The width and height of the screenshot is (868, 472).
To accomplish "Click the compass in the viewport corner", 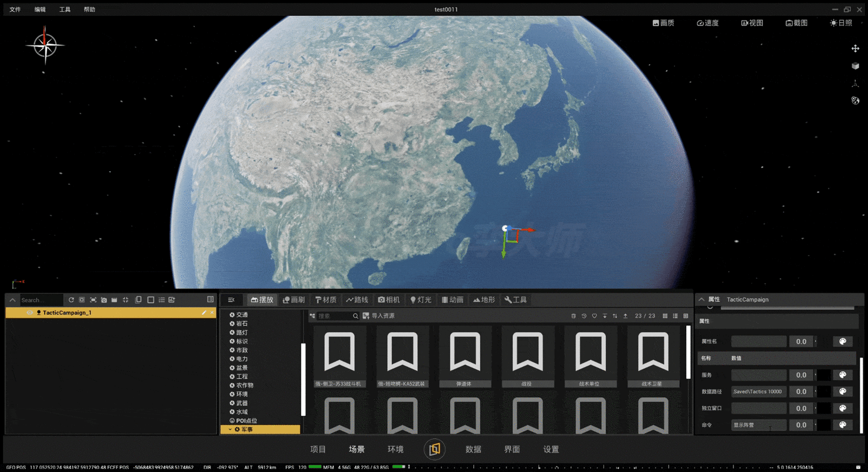I will coord(45,45).
